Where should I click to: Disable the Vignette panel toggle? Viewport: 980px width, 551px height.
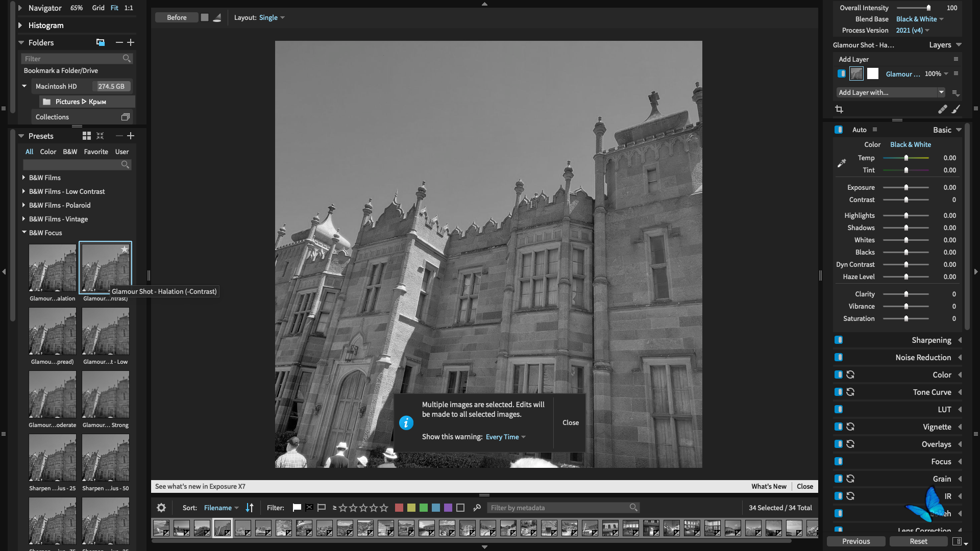click(839, 427)
